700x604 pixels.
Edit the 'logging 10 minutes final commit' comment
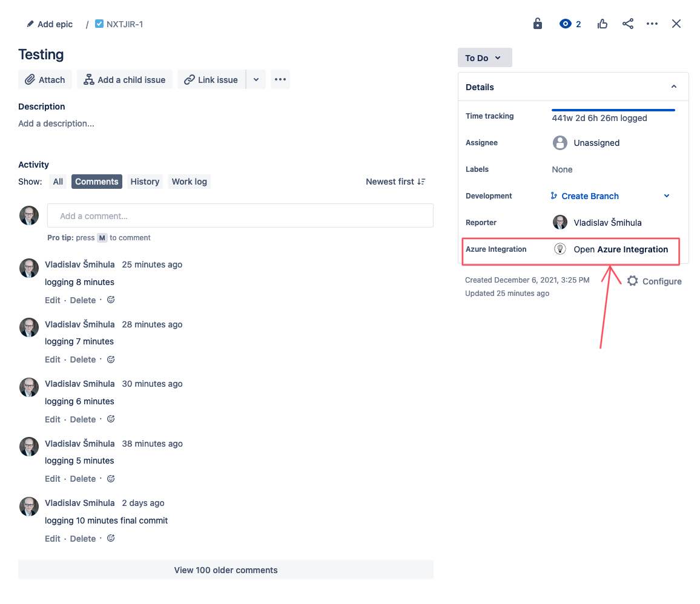[x=52, y=539]
